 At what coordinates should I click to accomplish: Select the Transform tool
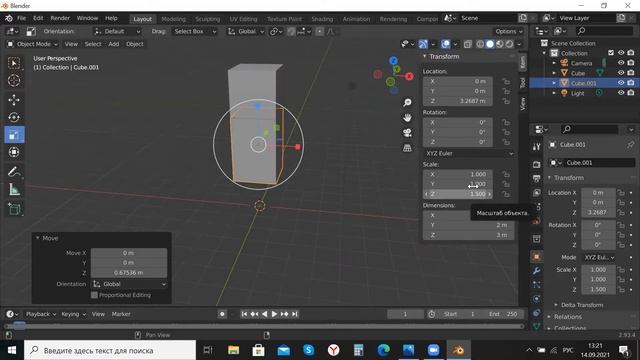coord(14,152)
